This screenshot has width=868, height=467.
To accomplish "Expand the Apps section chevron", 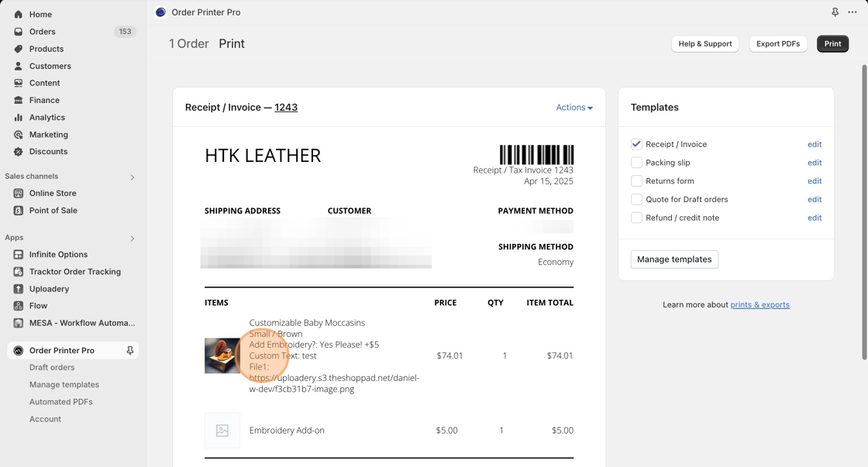I will pos(133,239).
